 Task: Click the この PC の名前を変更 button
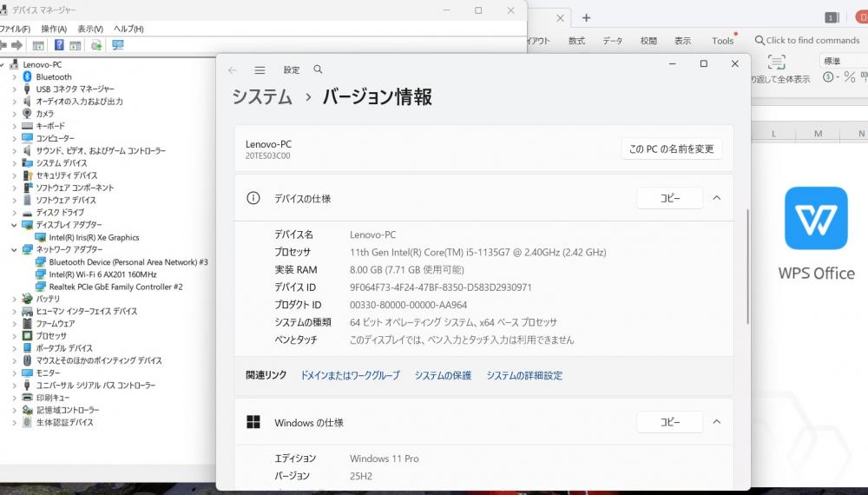tap(671, 148)
